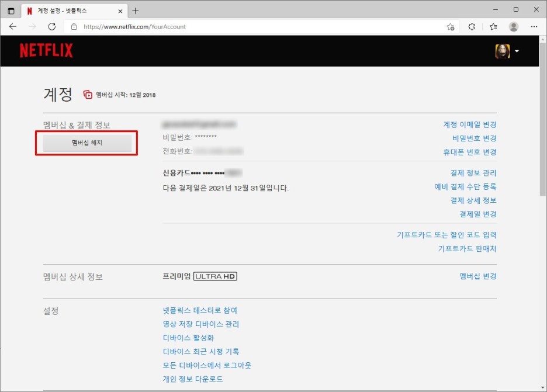
Task: Open 결제일 변경 link
Action: pos(477,214)
